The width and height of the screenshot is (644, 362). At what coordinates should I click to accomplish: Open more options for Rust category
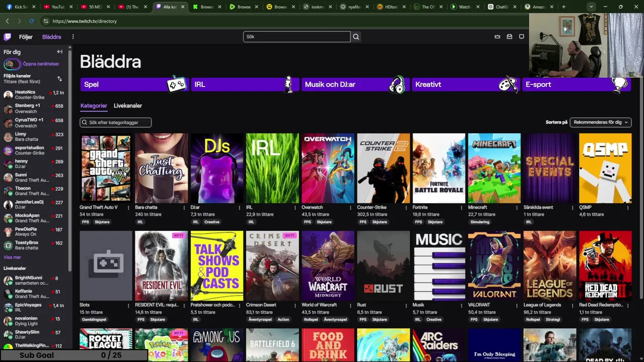[406, 305]
